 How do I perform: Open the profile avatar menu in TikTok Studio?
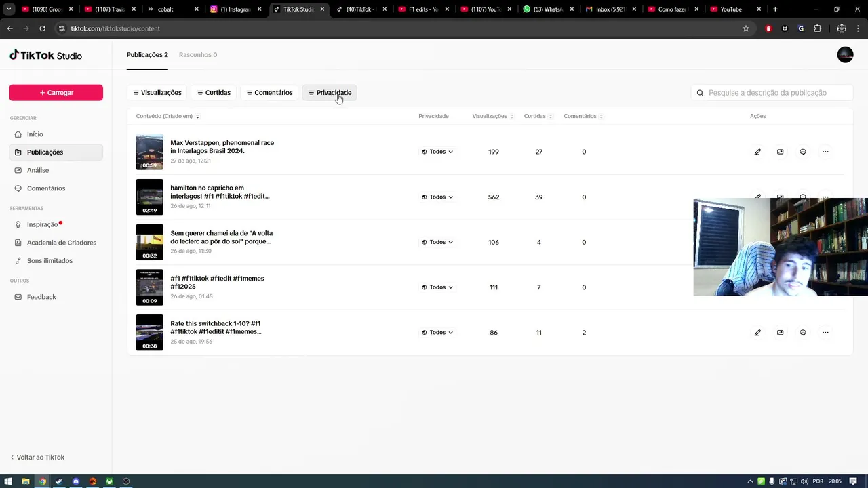click(x=845, y=55)
